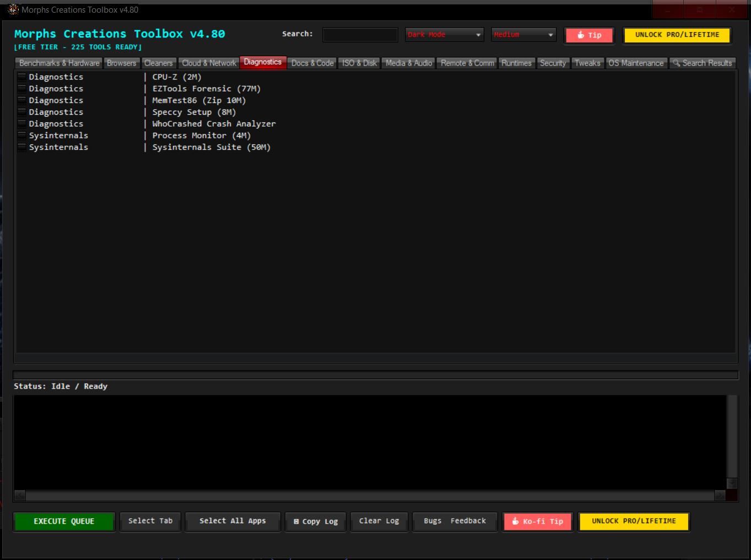Screen dimensions: 751x560
Task: Focus the Search input field
Action: 360,35
